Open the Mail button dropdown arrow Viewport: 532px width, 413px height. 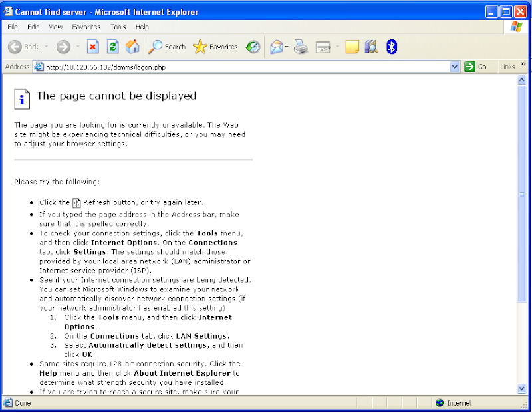[x=287, y=47]
